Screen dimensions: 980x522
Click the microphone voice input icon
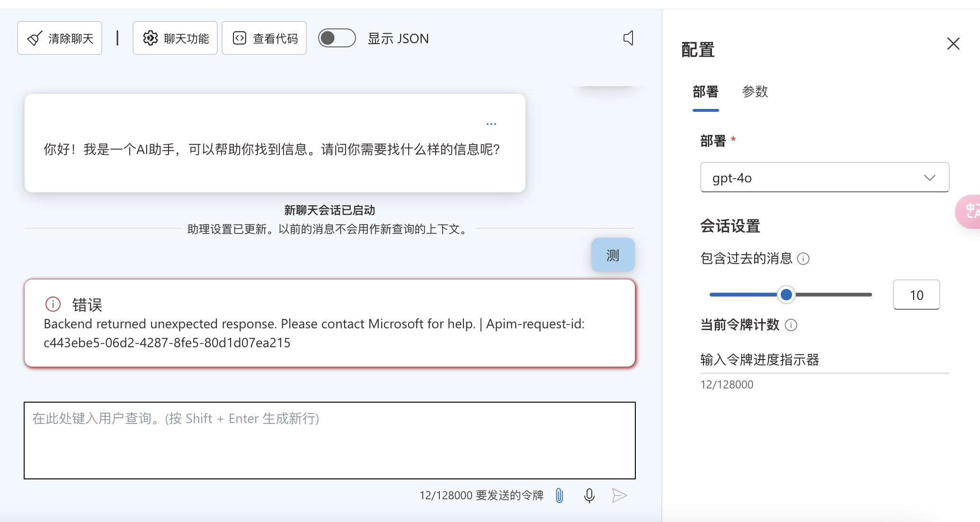(589, 495)
